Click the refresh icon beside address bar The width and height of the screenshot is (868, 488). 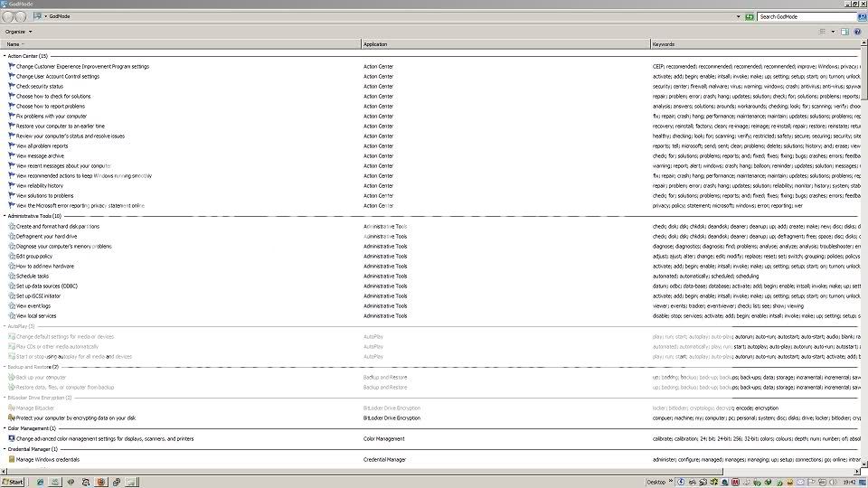pos(750,16)
